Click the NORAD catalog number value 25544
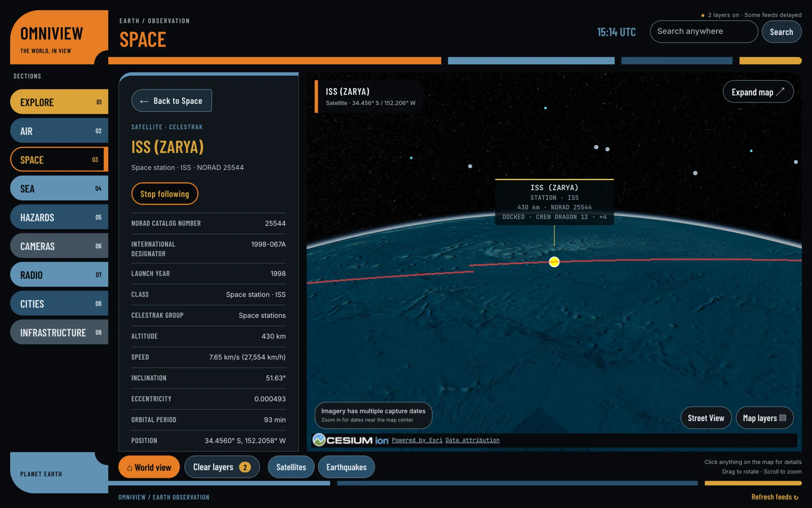812x508 pixels. coord(275,224)
